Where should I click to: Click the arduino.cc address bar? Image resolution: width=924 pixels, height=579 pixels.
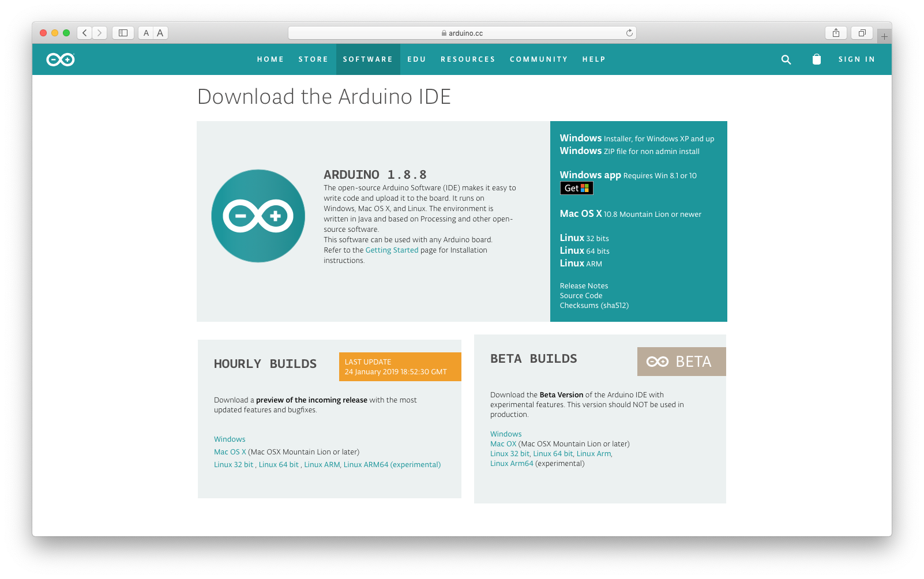(x=461, y=33)
